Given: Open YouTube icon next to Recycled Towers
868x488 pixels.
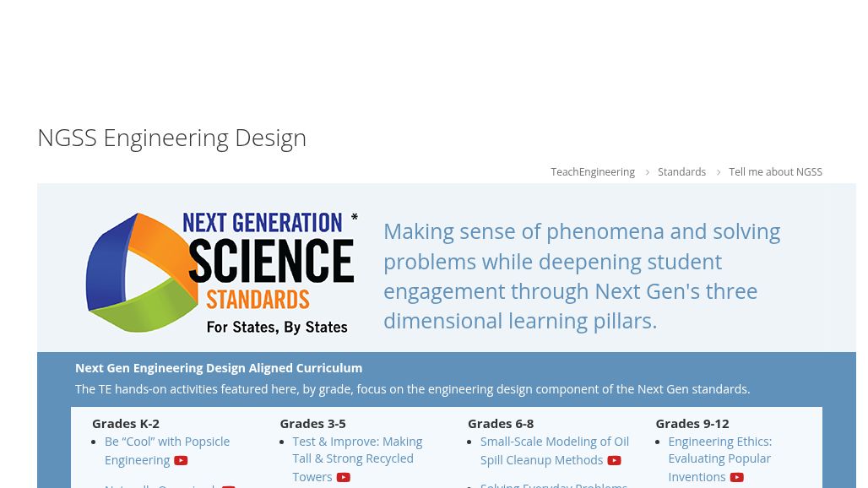Looking at the screenshot, I should tap(343, 477).
